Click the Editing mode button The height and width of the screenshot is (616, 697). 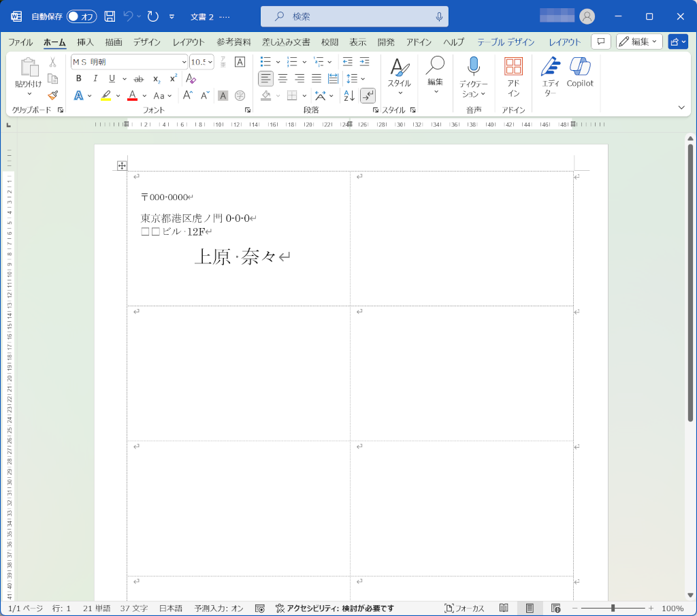(x=638, y=42)
